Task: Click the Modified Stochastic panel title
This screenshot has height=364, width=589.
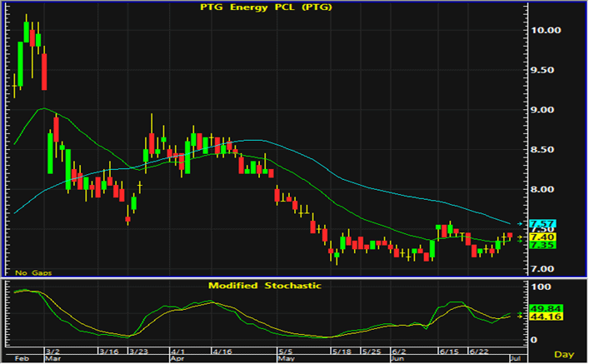Action: 265,286
